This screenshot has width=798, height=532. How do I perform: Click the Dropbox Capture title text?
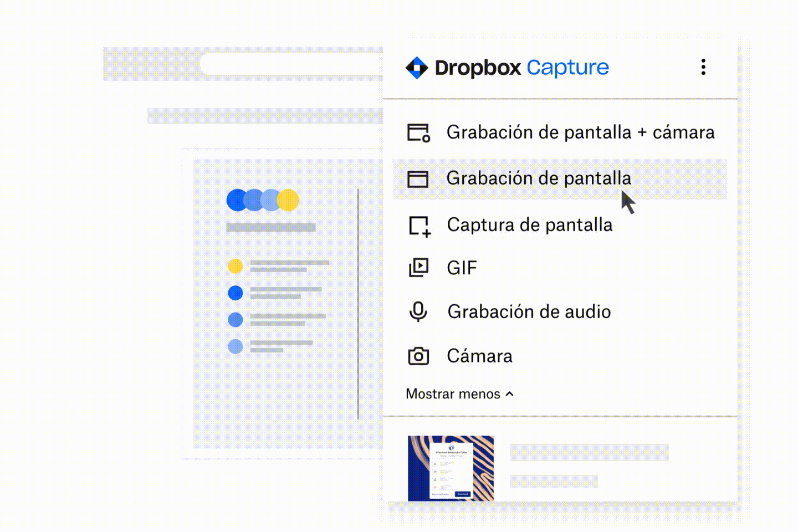(x=521, y=68)
